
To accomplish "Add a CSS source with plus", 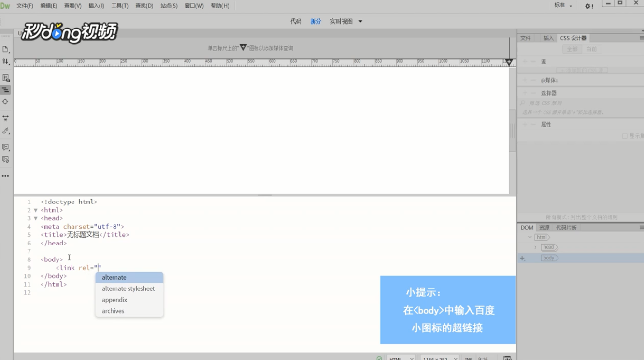I will coord(525,62).
